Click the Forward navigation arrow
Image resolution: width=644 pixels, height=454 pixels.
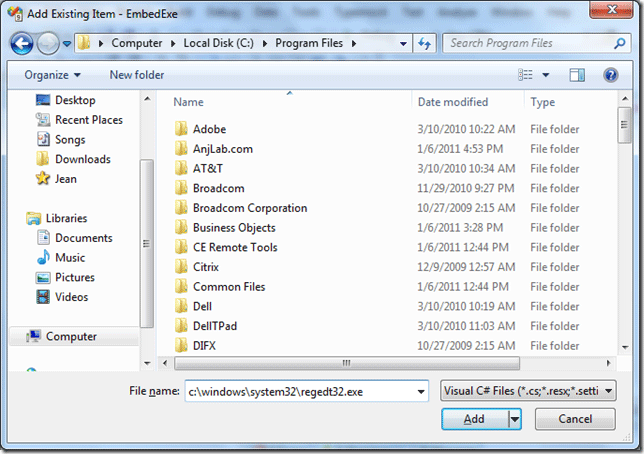point(48,43)
